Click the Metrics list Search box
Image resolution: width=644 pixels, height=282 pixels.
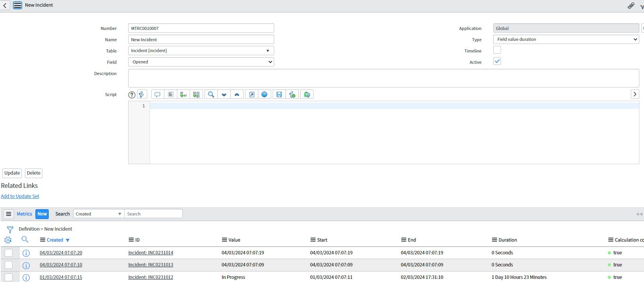(153, 214)
